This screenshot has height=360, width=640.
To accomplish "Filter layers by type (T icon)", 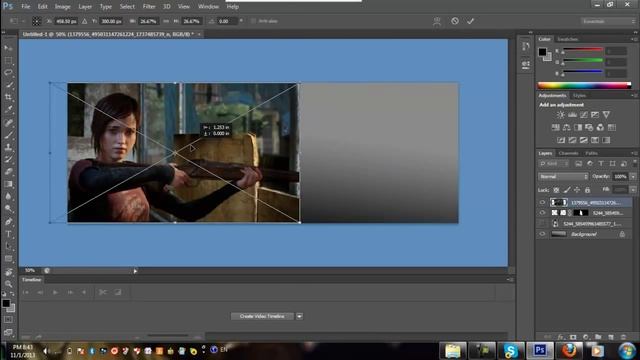I will coord(601,164).
